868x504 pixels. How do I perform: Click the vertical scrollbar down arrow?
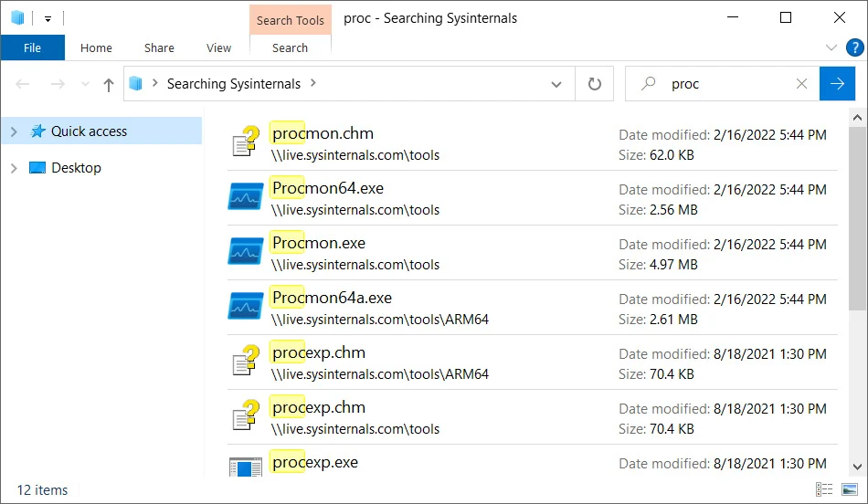[857, 467]
